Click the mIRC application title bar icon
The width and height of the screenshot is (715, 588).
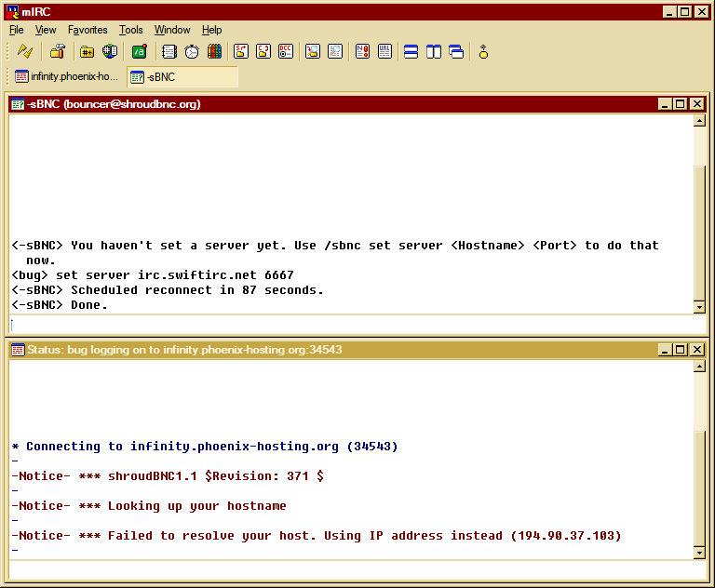tap(12, 12)
